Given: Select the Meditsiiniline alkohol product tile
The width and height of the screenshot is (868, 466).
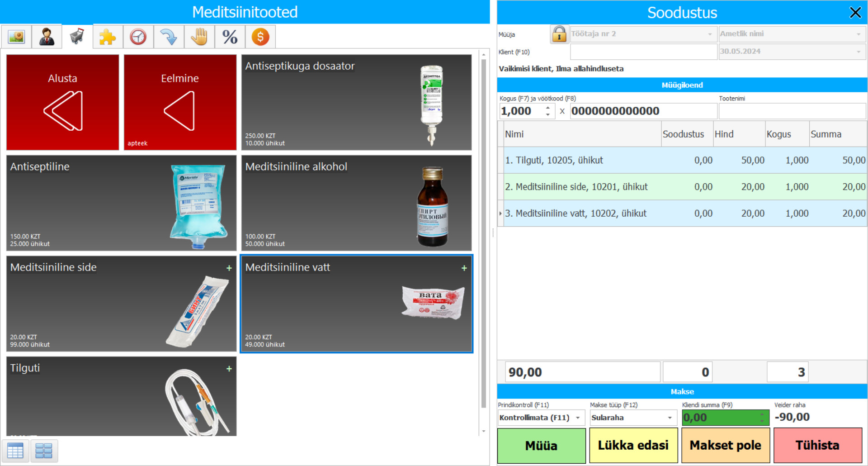Looking at the screenshot, I should click(356, 203).
